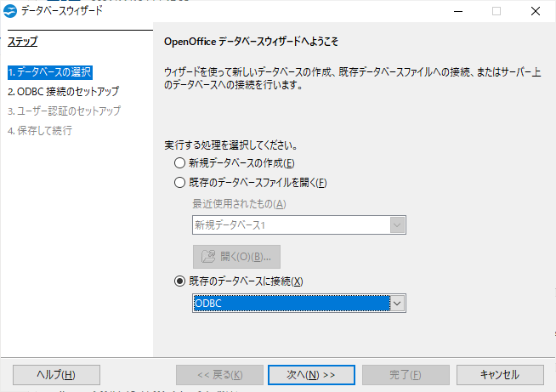Click step 4. 保存して続行
The image size is (556, 392).
40,131
